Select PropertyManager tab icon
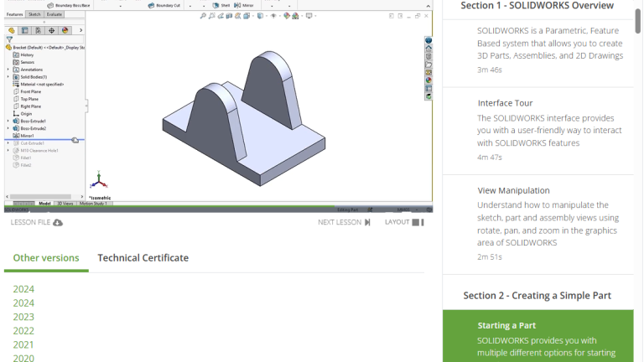 click(24, 30)
